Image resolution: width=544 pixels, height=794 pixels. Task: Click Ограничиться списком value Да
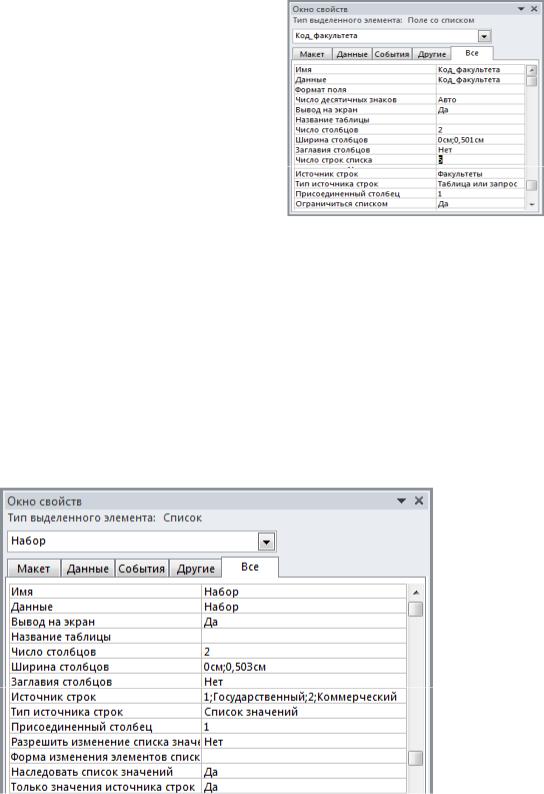[480, 204]
